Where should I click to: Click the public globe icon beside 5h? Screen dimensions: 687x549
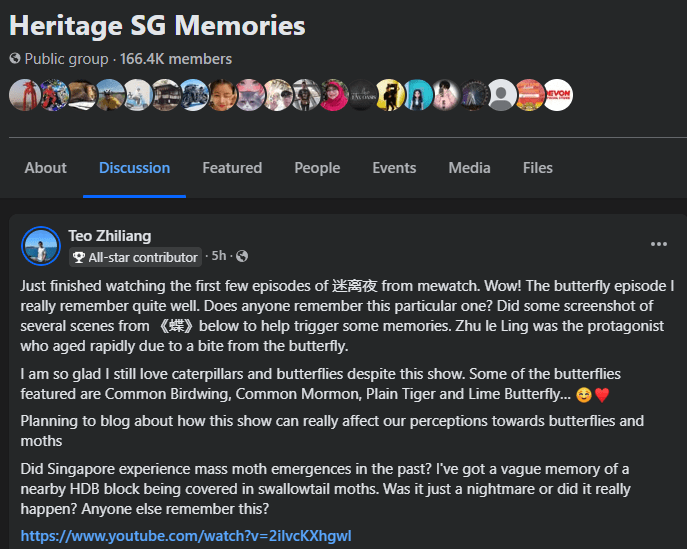point(242,257)
